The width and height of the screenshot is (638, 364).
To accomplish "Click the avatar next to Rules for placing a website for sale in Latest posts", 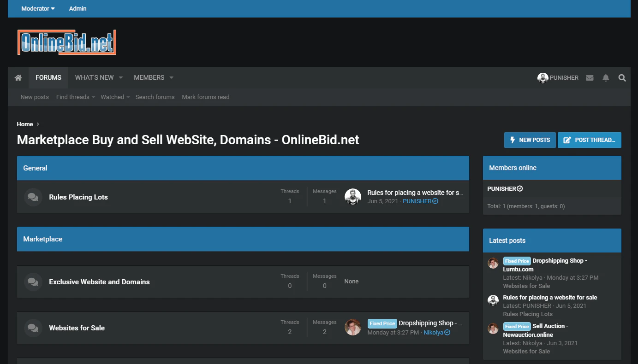I will point(493,300).
